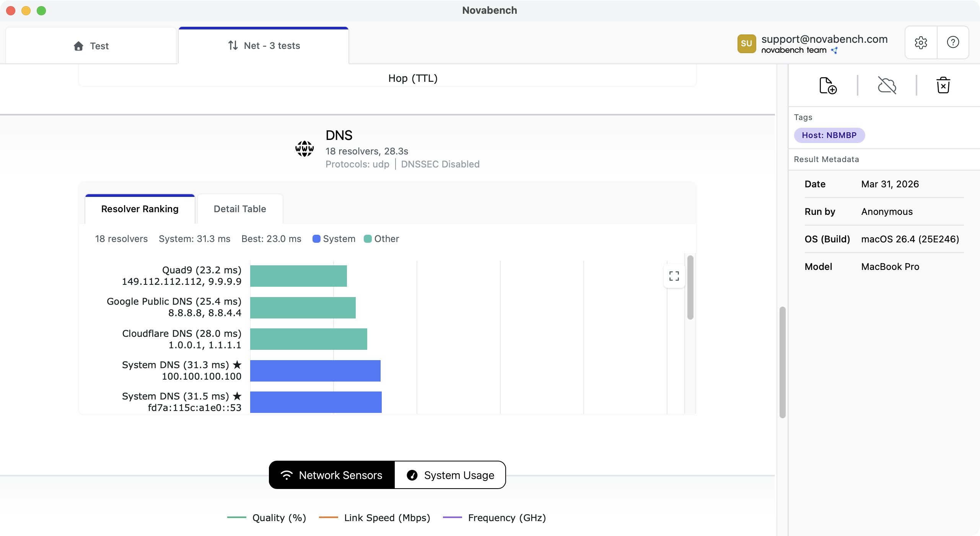Click the cloud sync disabled icon
The width and height of the screenshot is (980, 536).
(x=887, y=85)
